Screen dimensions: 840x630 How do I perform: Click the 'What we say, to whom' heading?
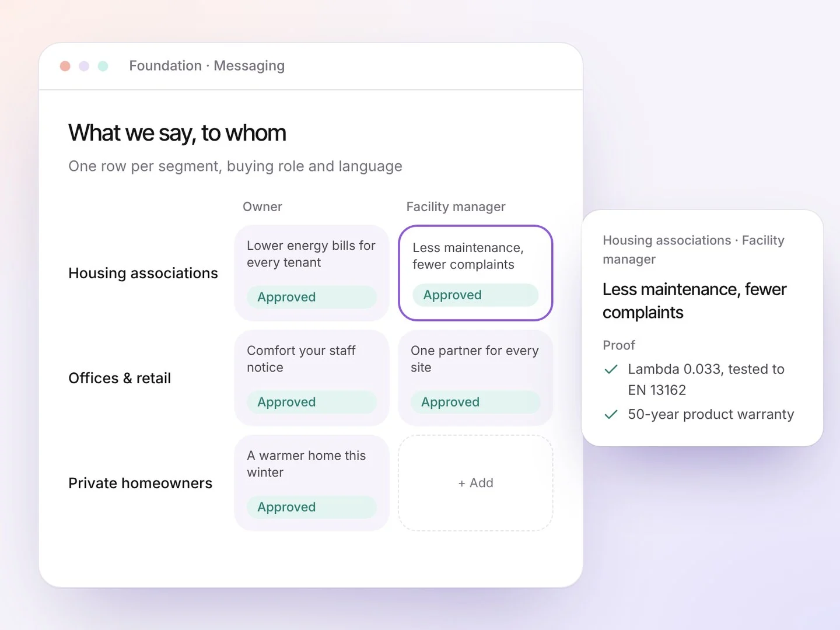pos(177,133)
